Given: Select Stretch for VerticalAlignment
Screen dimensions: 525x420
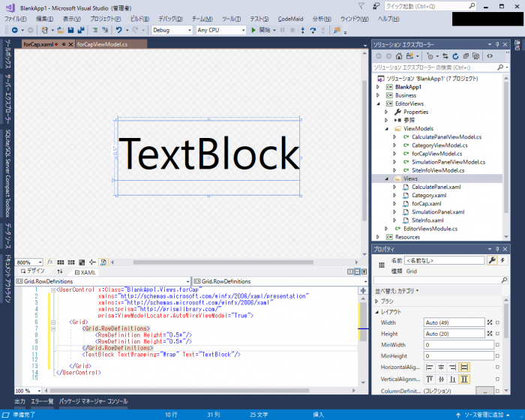Looking at the screenshot, I should tap(465, 379).
